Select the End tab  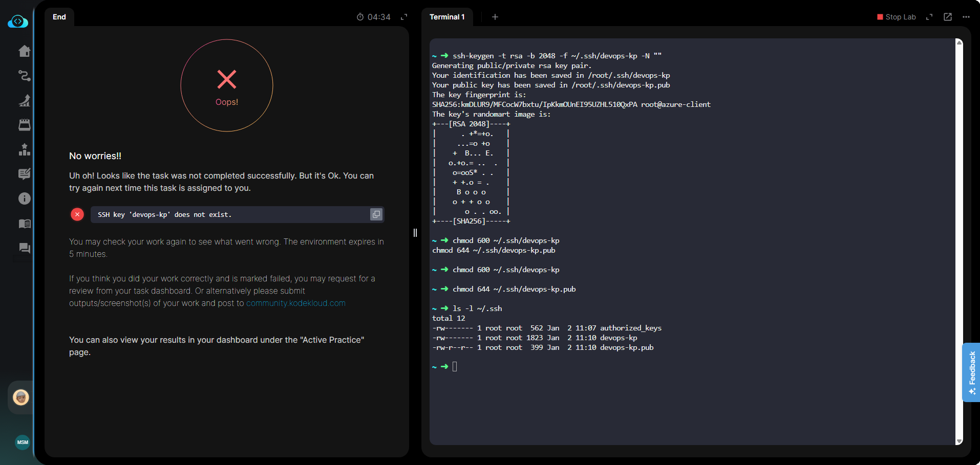click(59, 17)
